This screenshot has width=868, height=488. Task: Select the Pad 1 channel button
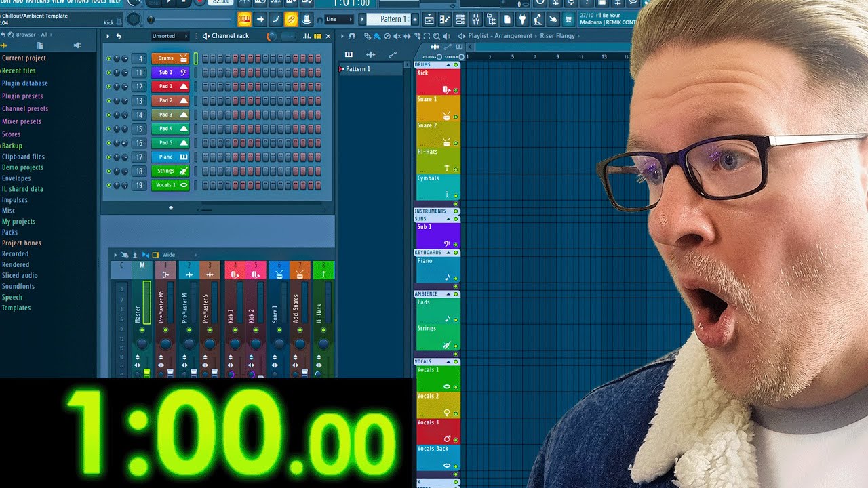(x=170, y=87)
